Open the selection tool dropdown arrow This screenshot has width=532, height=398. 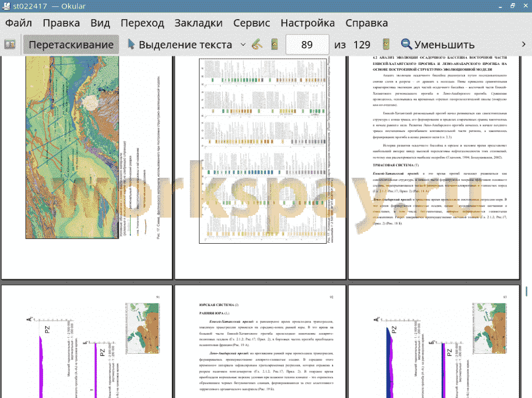click(x=243, y=45)
